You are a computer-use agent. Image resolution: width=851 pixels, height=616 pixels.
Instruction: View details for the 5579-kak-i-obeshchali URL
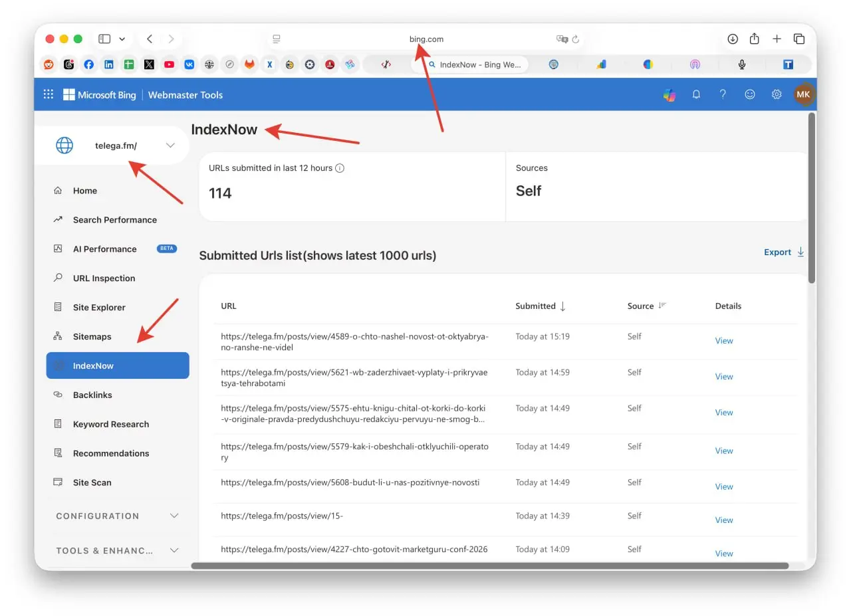click(724, 451)
